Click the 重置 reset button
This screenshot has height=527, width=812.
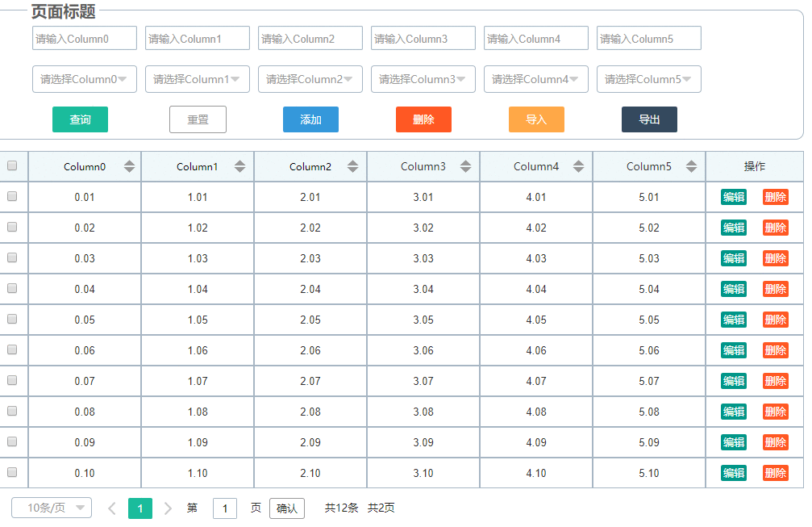198,119
